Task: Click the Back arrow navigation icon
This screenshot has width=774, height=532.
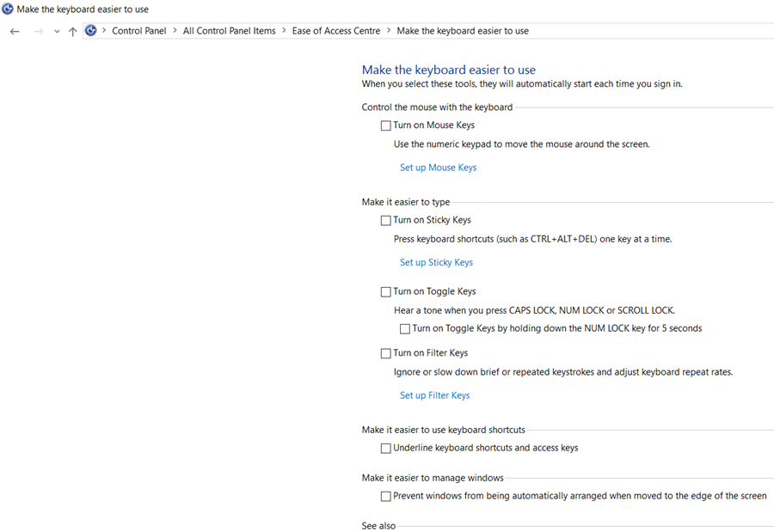Action: (15, 31)
